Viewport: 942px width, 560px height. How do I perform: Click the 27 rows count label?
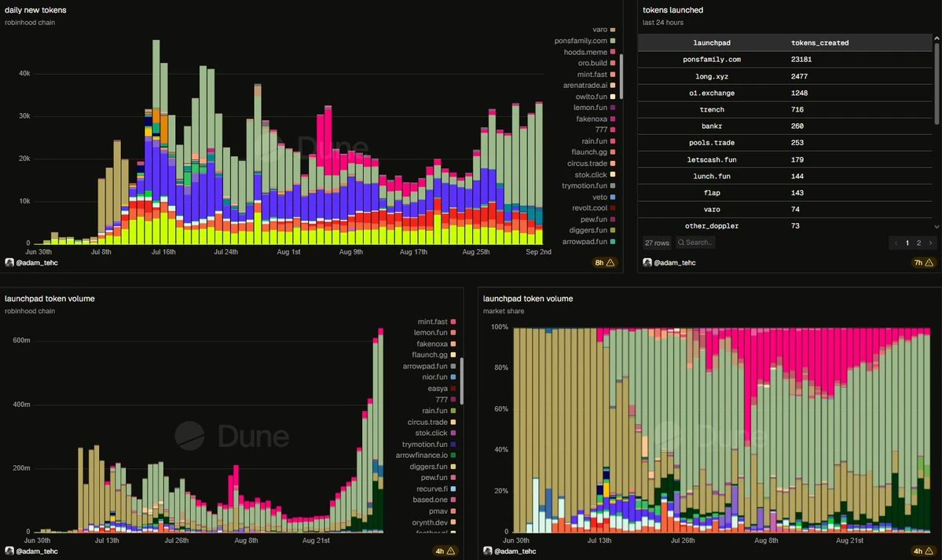coord(657,243)
